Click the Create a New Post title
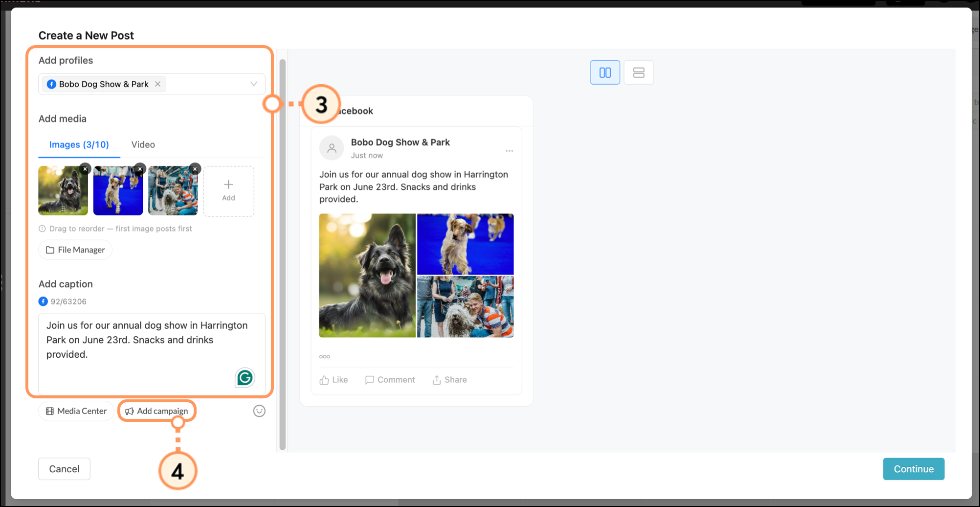This screenshot has height=507, width=980. (x=86, y=36)
